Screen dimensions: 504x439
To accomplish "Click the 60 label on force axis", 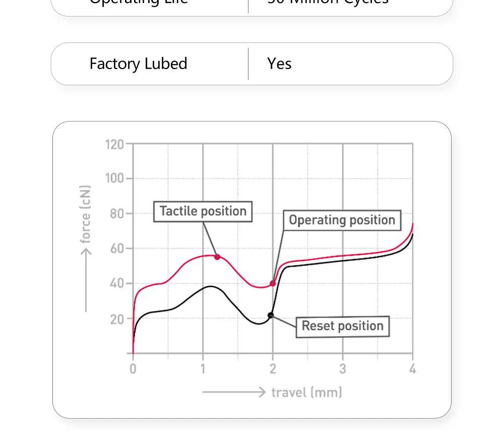I will pyautogui.click(x=116, y=248).
